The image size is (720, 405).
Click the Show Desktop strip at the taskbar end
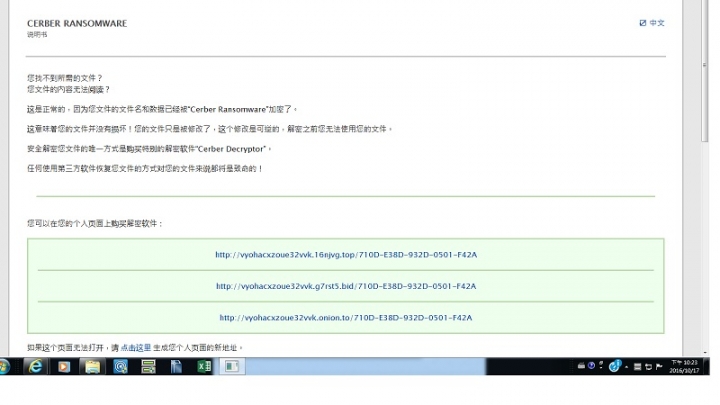[x=706, y=366]
